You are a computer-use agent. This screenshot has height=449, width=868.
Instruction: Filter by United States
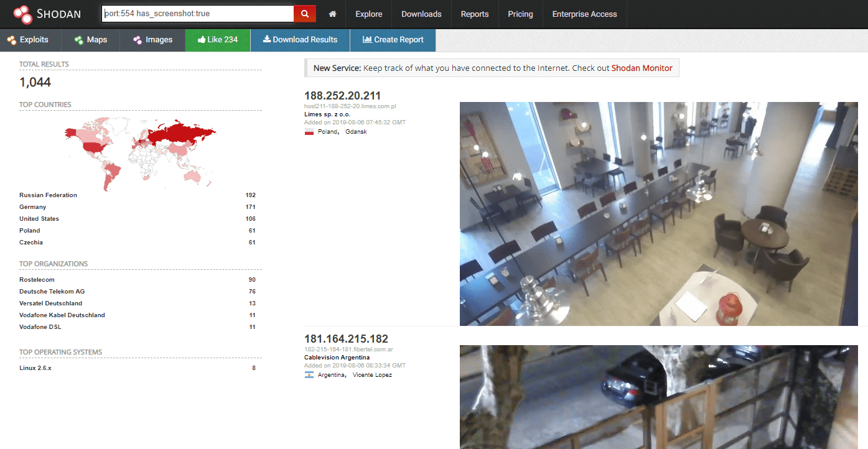point(39,219)
